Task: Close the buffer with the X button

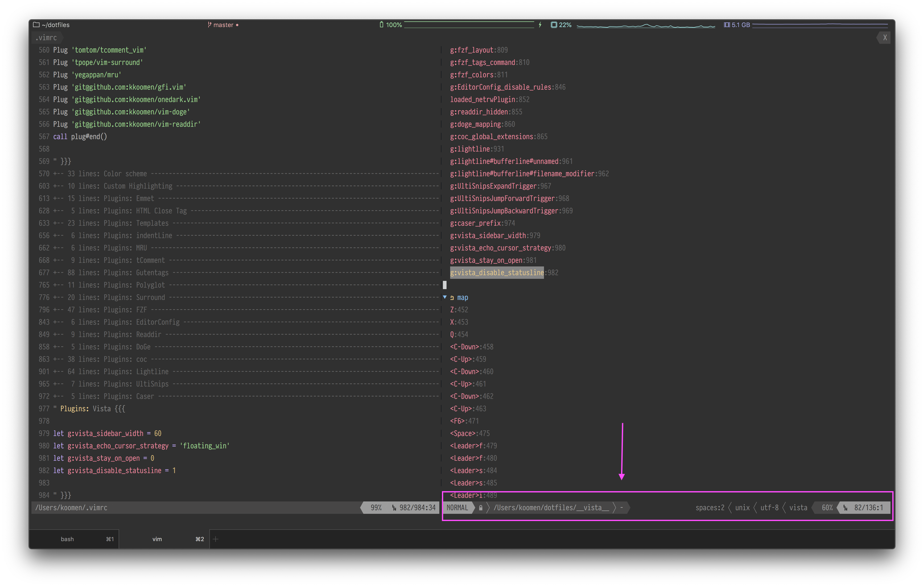Action: coord(885,38)
